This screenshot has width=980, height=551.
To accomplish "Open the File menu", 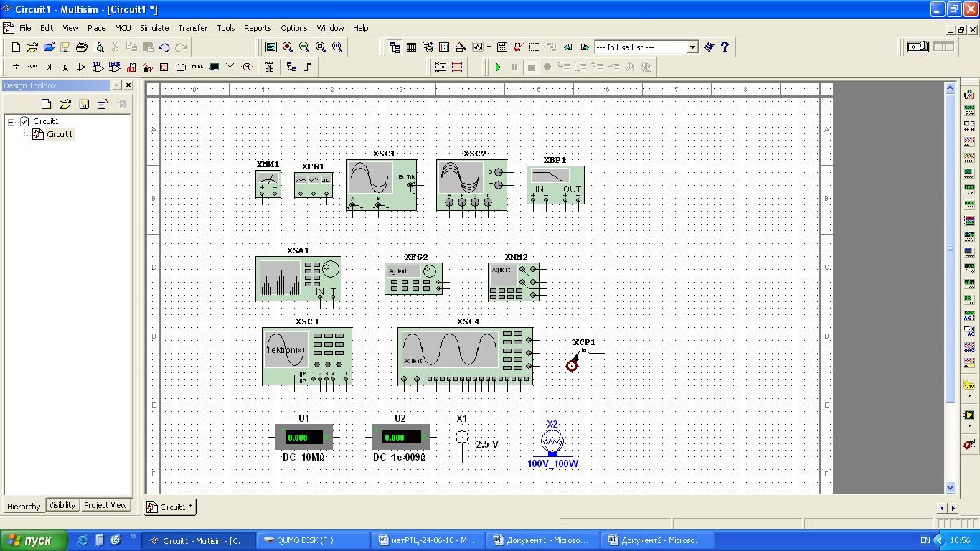I will [25, 28].
